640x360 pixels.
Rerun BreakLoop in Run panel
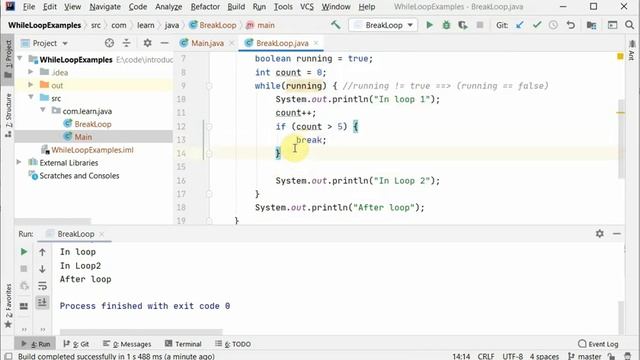pyautogui.click(x=24, y=252)
